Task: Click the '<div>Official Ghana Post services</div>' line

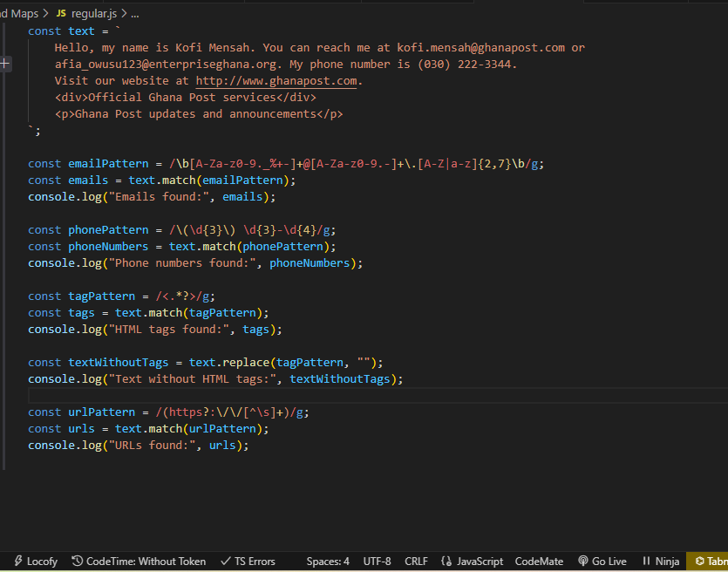Action: pyautogui.click(x=185, y=98)
